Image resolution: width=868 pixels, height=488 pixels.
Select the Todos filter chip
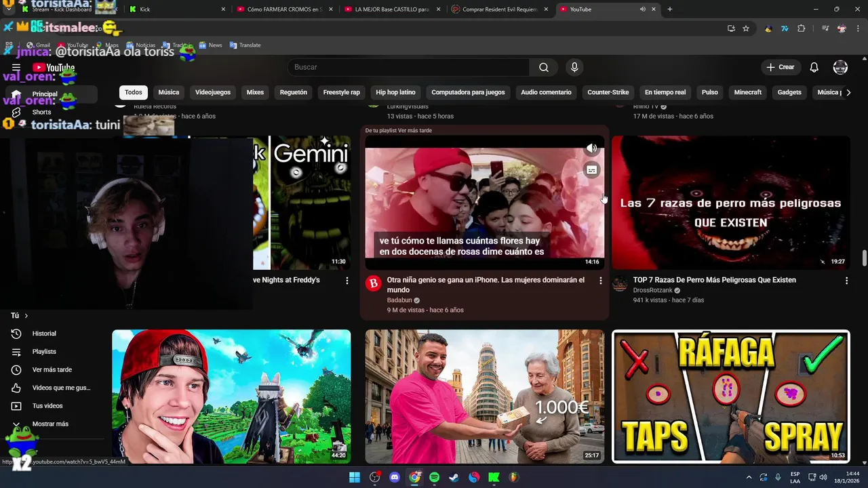coord(134,92)
